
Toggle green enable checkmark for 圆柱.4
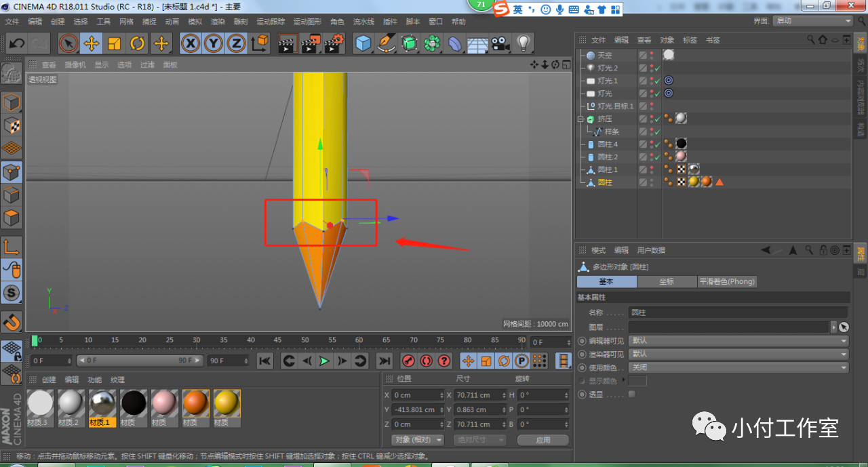(x=658, y=144)
